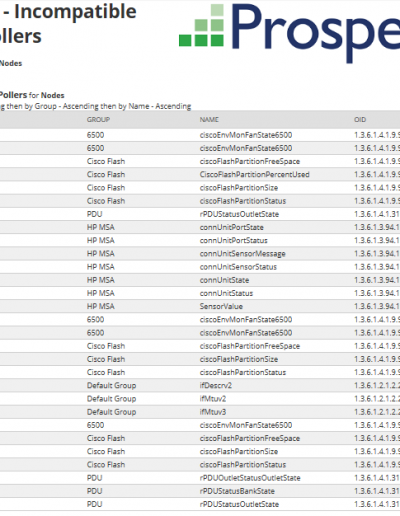Click the OID value in the rPDUStatusBankState row
The height and width of the screenshot is (516, 400).
[377, 491]
